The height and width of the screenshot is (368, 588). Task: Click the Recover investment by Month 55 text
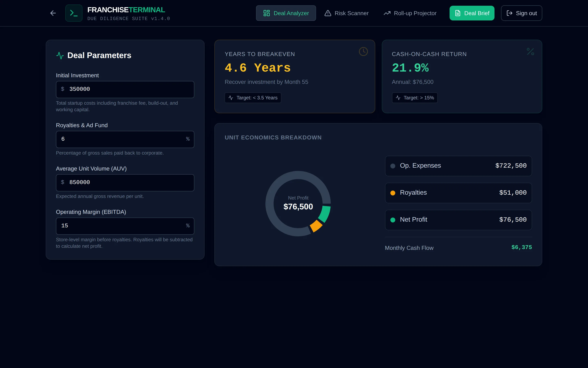point(266,82)
